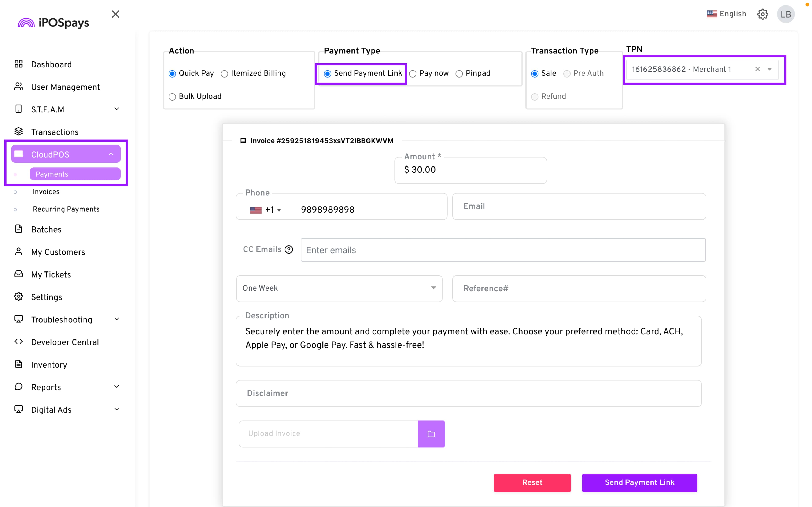Choose the Pay now payment type
This screenshot has width=812, height=507.
pos(413,74)
